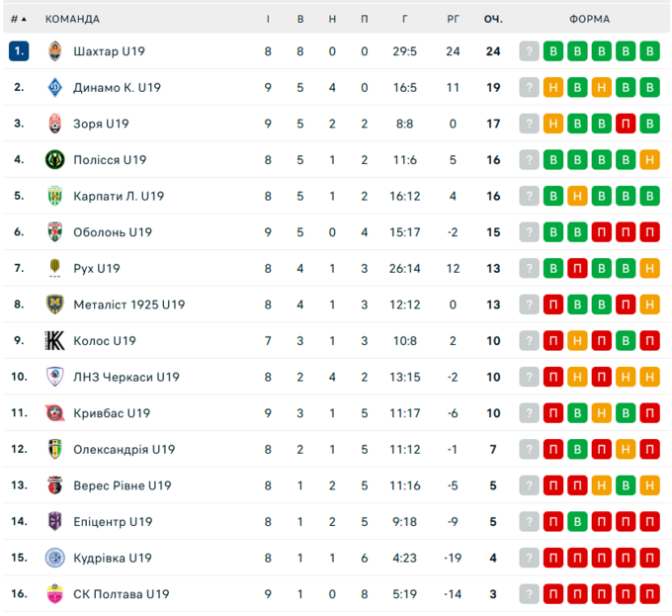Click the orange Н draw badge for Полісся U19
Viewport: 672px width, 616px height.
click(649, 160)
